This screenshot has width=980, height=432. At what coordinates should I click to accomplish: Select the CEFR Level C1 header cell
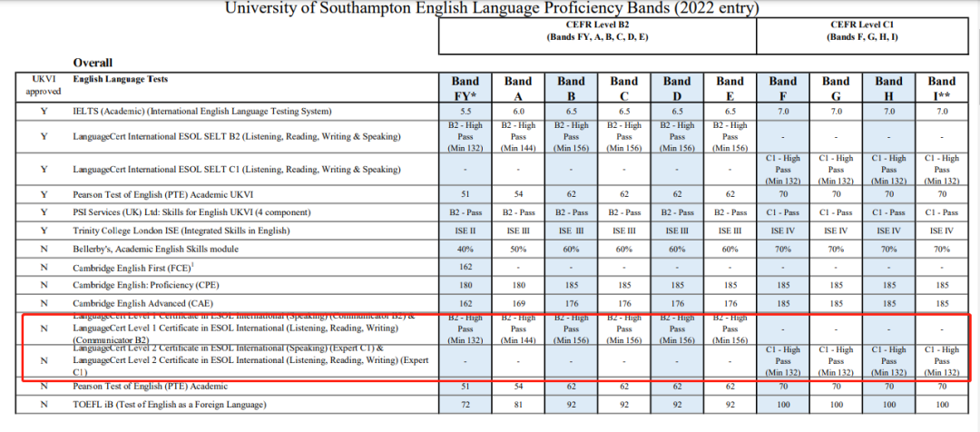coord(862,32)
